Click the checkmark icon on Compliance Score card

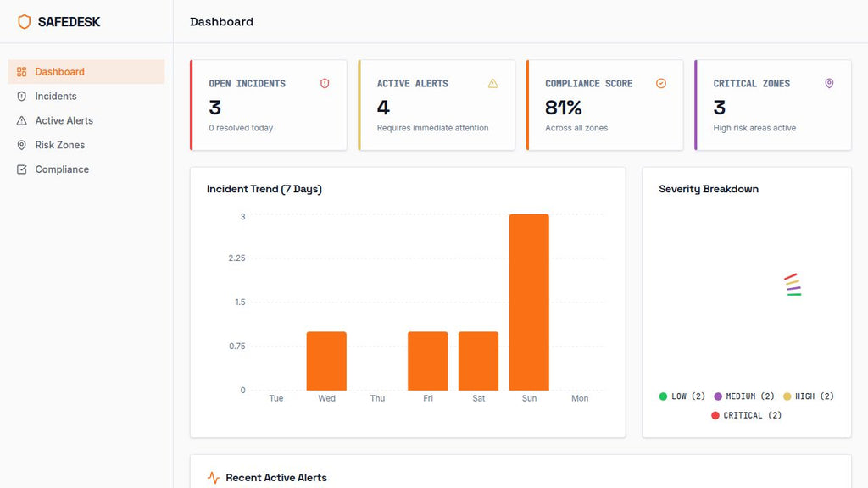661,83
